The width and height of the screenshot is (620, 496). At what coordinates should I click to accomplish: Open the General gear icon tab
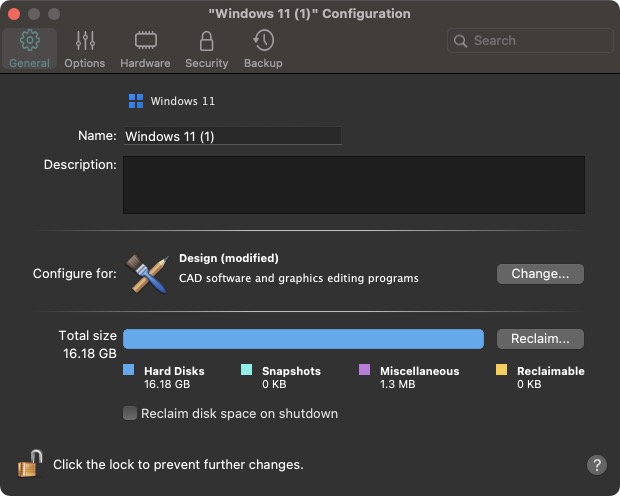coord(30,40)
